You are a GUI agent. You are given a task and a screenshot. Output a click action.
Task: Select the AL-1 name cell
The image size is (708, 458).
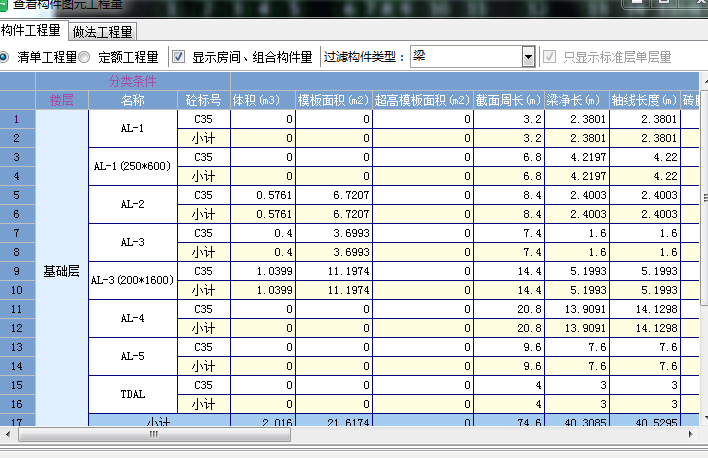point(133,128)
